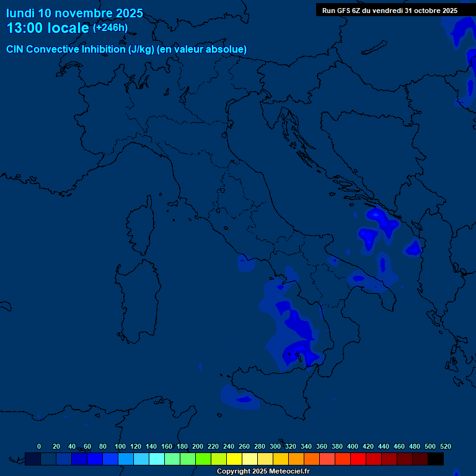
Task: Select the black swatch at the legend's end
Action: (436, 459)
